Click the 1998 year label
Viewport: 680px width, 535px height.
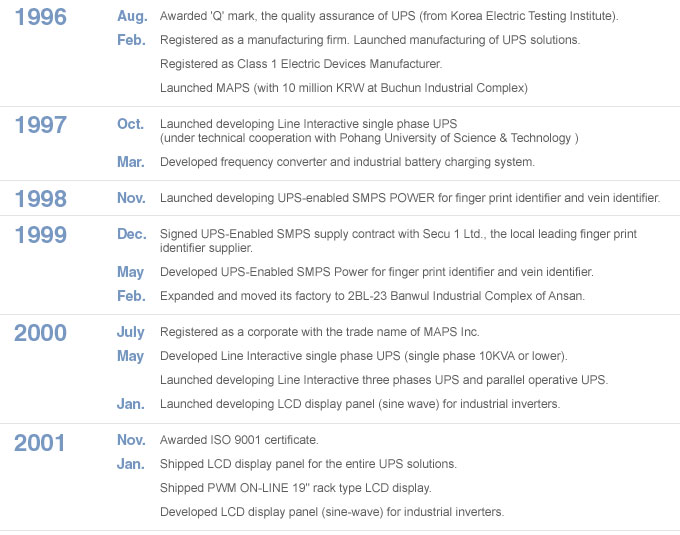tap(41, 199)
